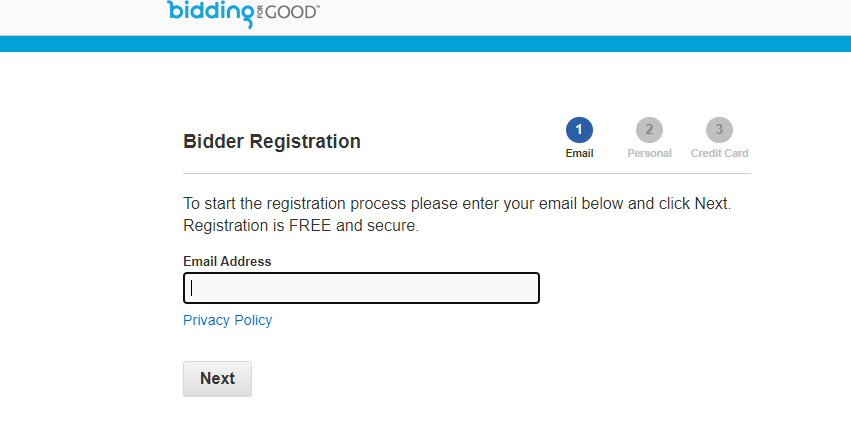Focus the Email Address input field

[361, 288]
